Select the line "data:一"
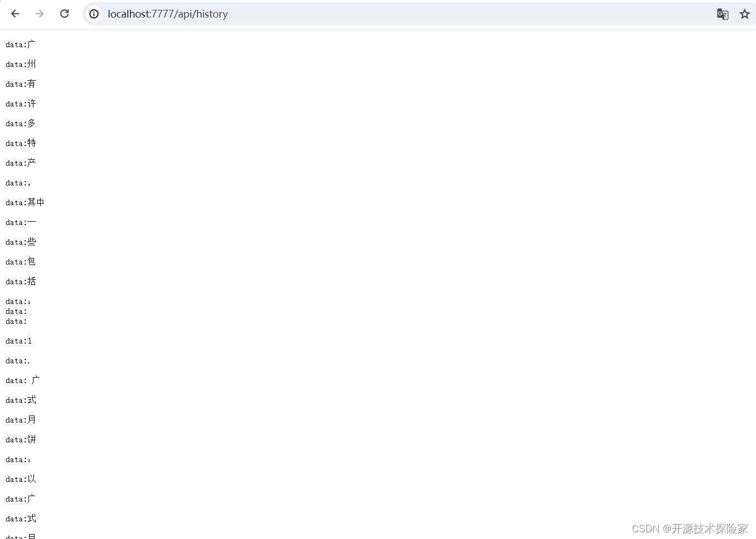The height and width of the screenshot is (539, 756). tap(21, 222)
